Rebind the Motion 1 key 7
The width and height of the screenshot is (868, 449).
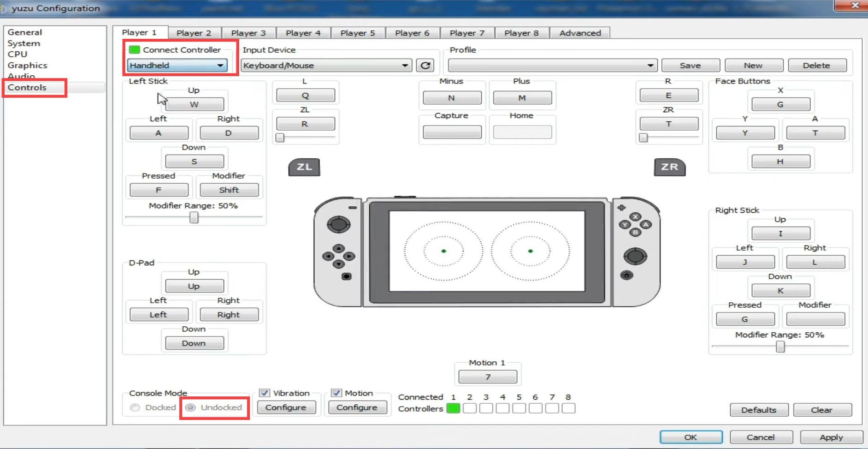(488, 377)
